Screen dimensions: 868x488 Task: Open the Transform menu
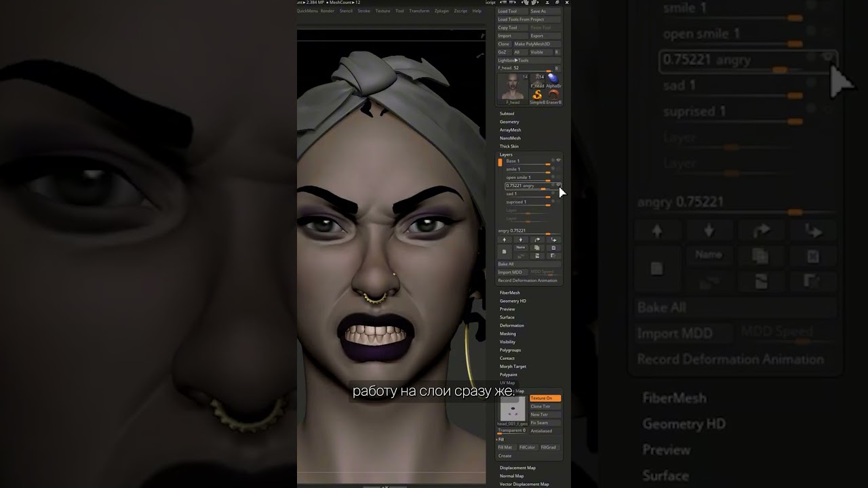[419, 11]
